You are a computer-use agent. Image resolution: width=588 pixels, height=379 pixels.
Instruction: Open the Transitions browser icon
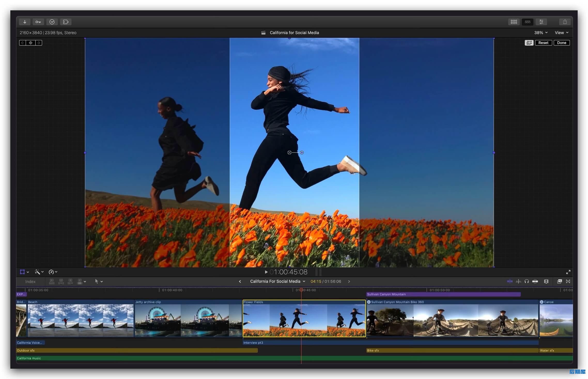pyautogui.click(x=568, y=281)
